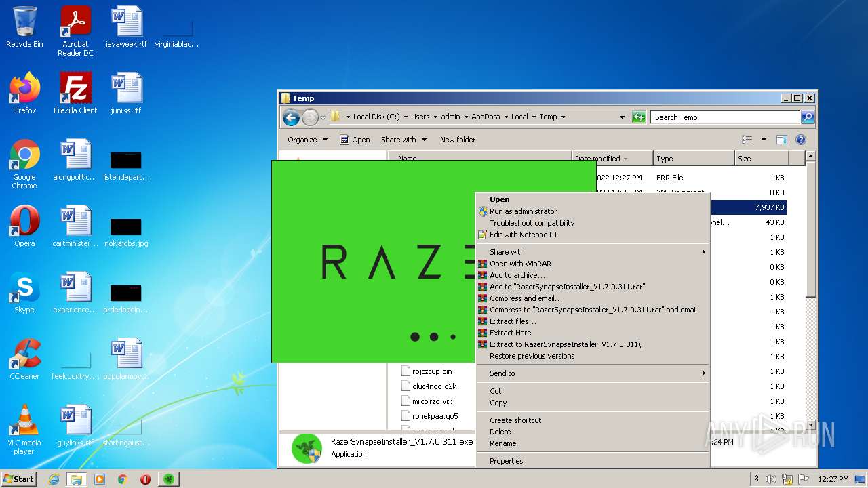Open Skype desktop shortcut
The image size is (868, 488).
24,293
